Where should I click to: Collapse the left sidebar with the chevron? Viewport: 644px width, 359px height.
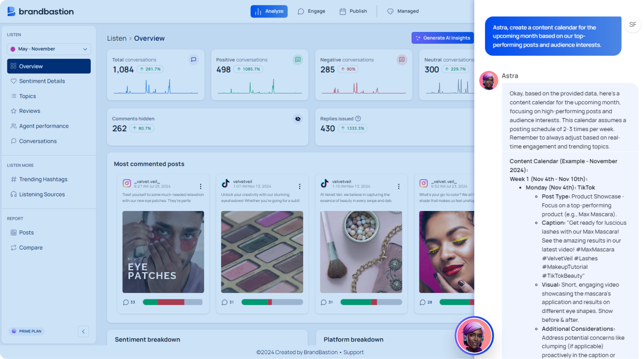pyautogui.click(x=84, y=331)
